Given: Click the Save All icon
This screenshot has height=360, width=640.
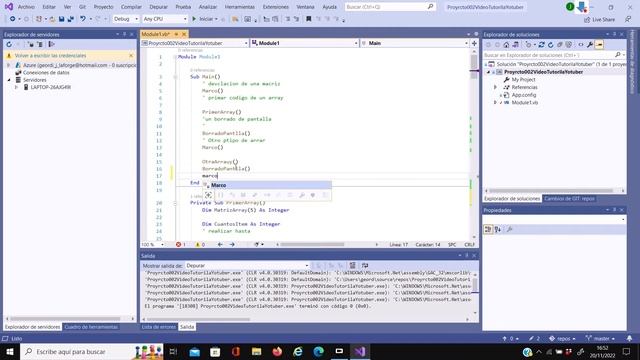Looking at the screenshot, I should click(x=71, y=19).
